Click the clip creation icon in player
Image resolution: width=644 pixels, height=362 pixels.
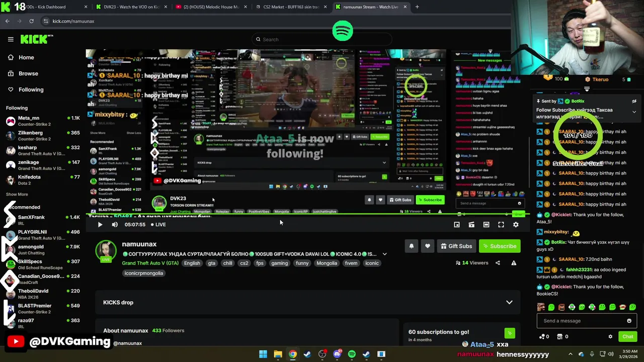point(471,225)
